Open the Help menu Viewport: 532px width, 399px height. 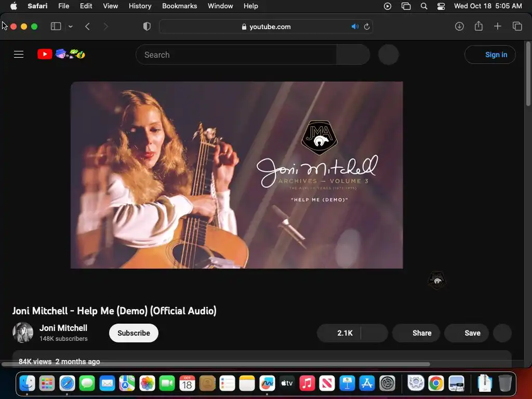coord(251,6)
